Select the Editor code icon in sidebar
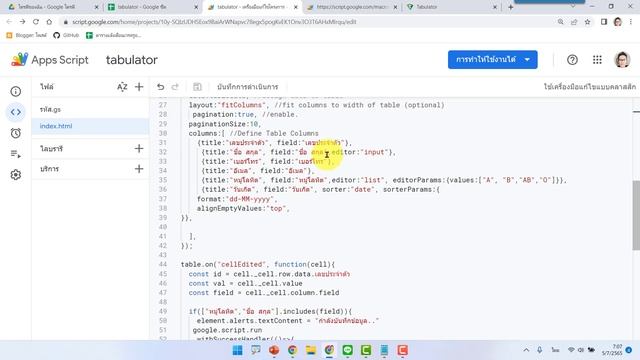640x360 pixels. pos(16,112)
